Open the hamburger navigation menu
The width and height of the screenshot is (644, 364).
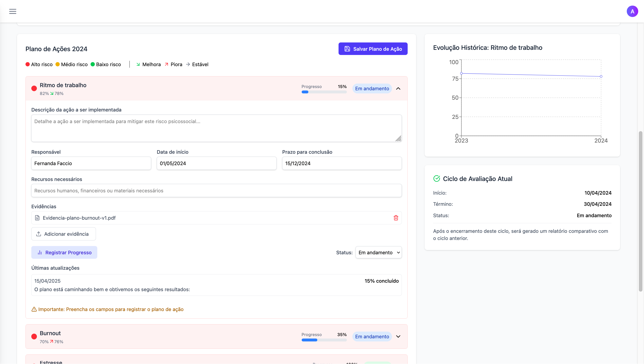pos(13,11)
